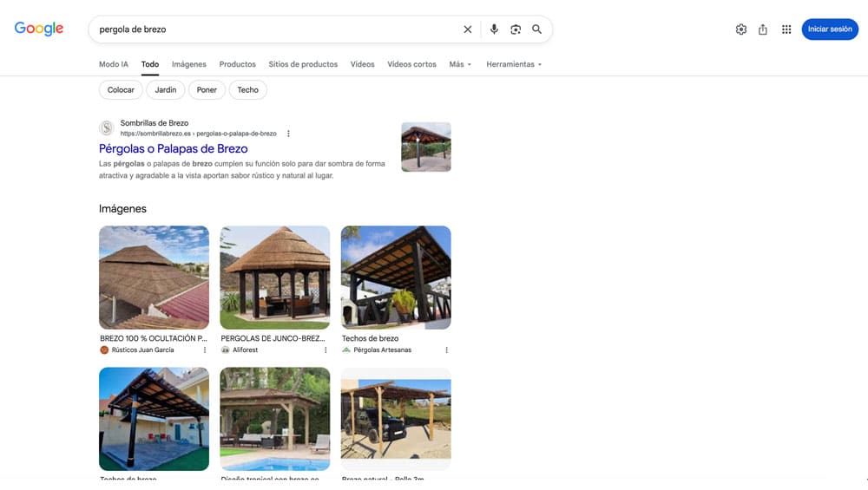This screenshot has width=868, height=490.
Task: Click Pérgolas Artesanas source favicon
Action: (x=346, y=350)
